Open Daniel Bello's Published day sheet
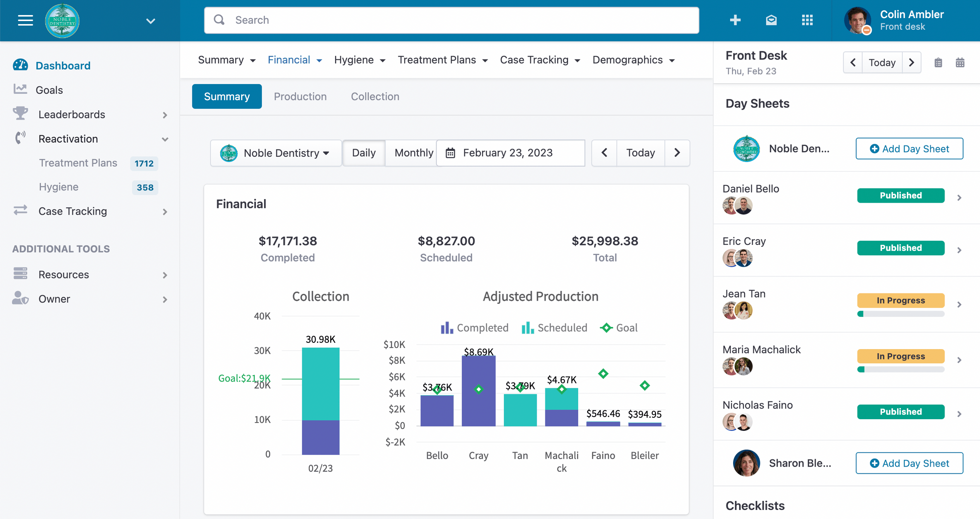Viewport: 980px width, 519px height. [900, 195]
